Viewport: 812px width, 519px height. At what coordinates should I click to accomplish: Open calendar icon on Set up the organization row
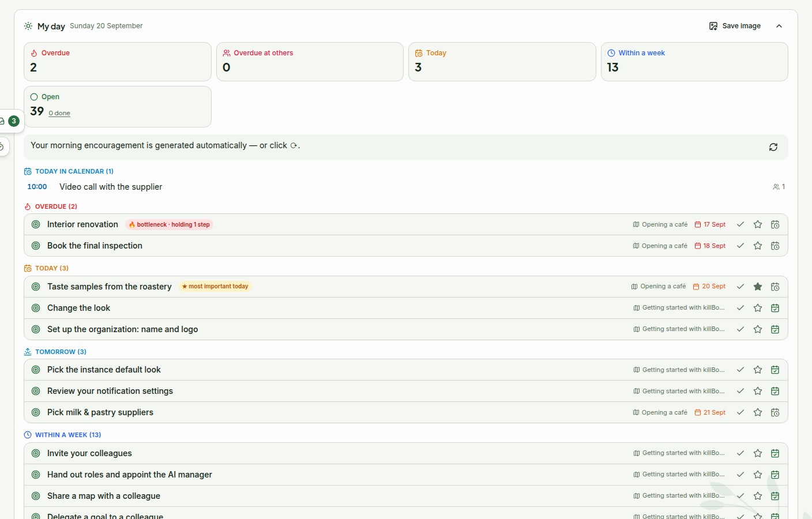[775, 329]
